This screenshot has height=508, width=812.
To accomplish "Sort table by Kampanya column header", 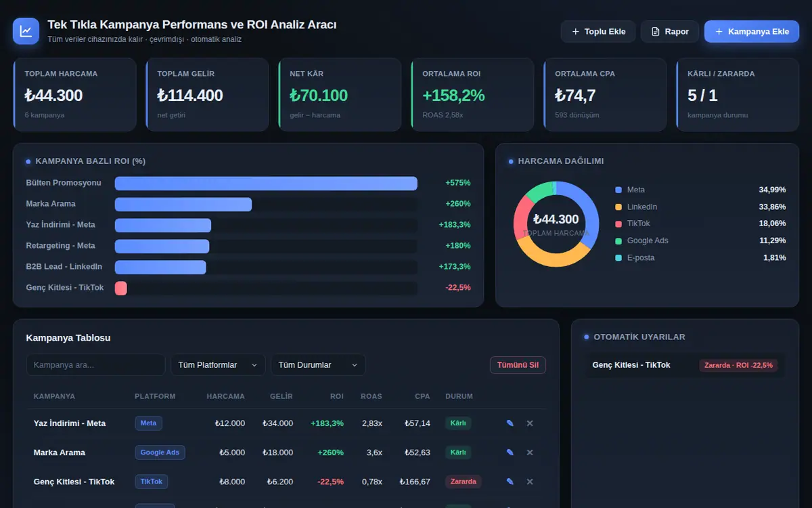I will [54, 396].
